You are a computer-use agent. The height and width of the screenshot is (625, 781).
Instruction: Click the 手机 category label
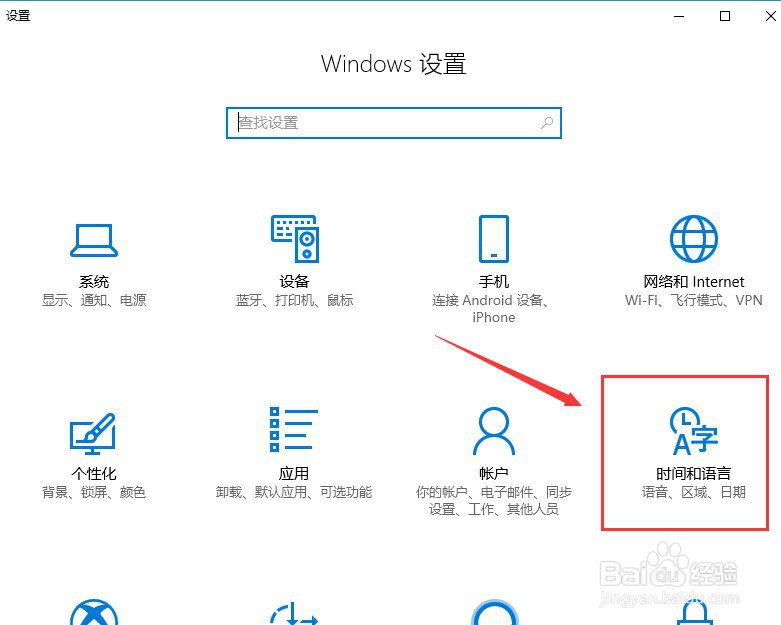494,282
